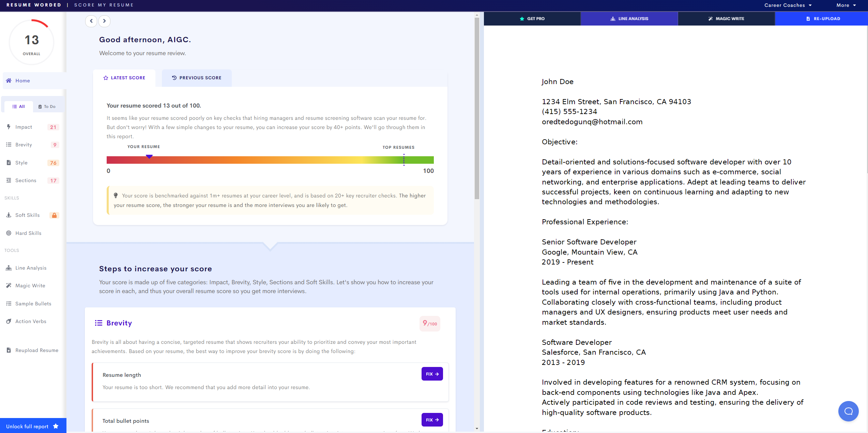Click the Hard Skills target icon
Screen dimensions: 868x433
point(9,233)
